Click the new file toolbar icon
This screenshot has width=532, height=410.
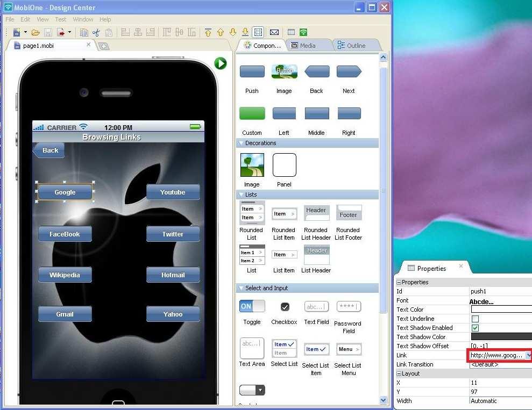click(16, 32)
